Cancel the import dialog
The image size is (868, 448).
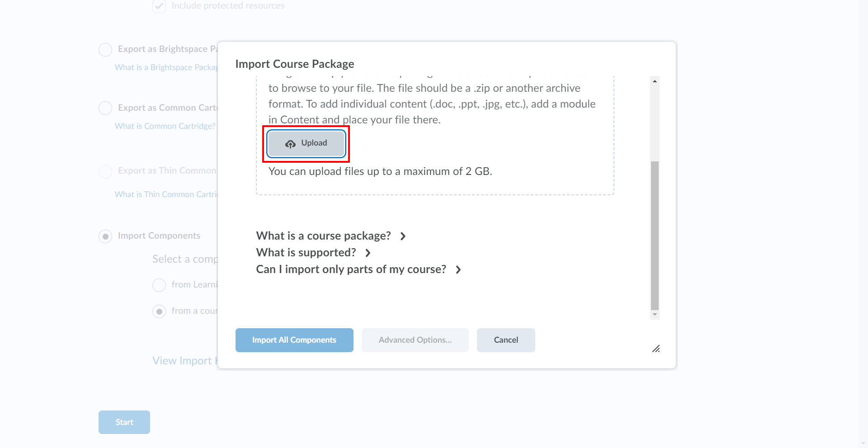pos(506,340)
